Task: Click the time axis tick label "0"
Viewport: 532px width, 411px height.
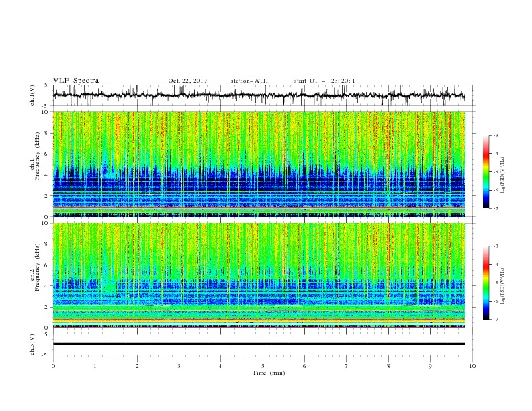Action: [x=53, y=366]
